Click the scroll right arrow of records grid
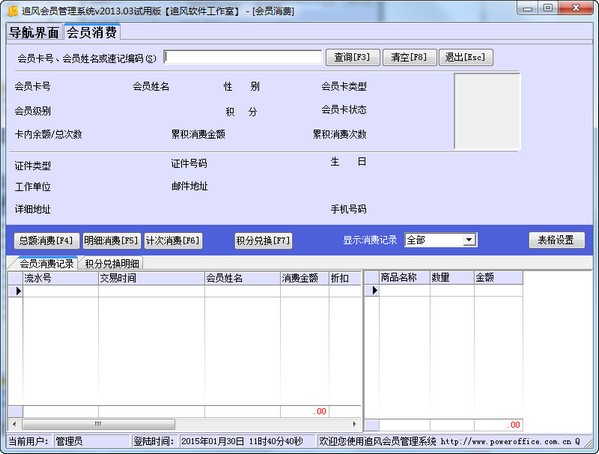This screenshot has width=599, height=454. coord(354,424)
